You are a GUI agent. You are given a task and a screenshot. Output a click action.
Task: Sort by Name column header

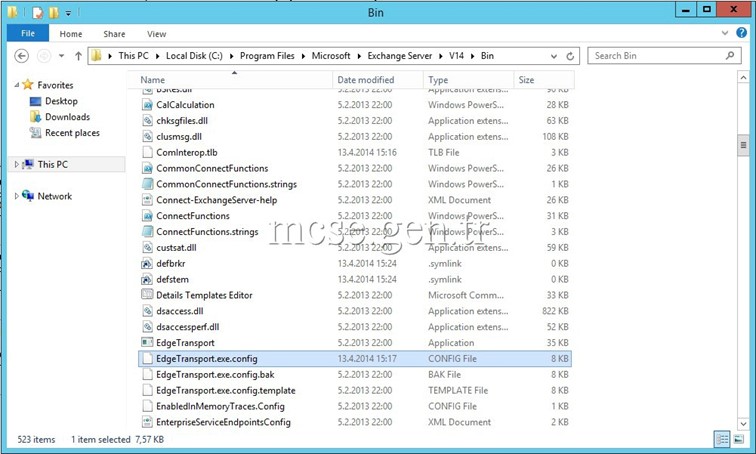(231, 80)
